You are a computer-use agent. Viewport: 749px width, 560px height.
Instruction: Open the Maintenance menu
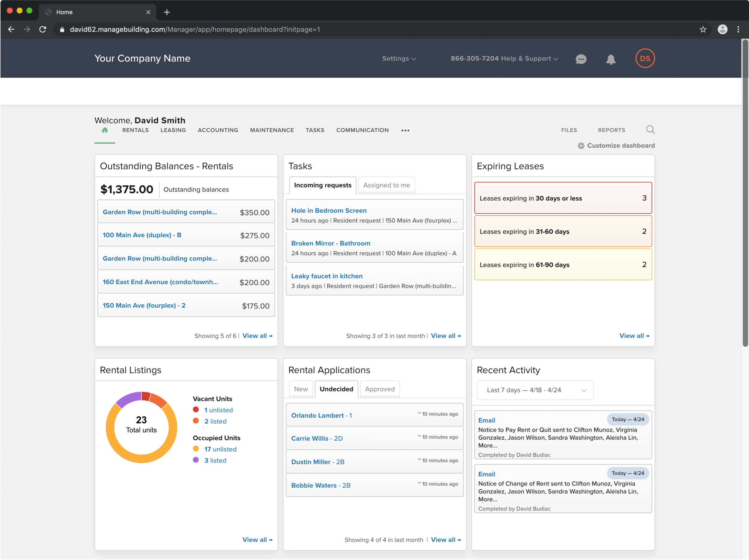(x=271, y=130)
